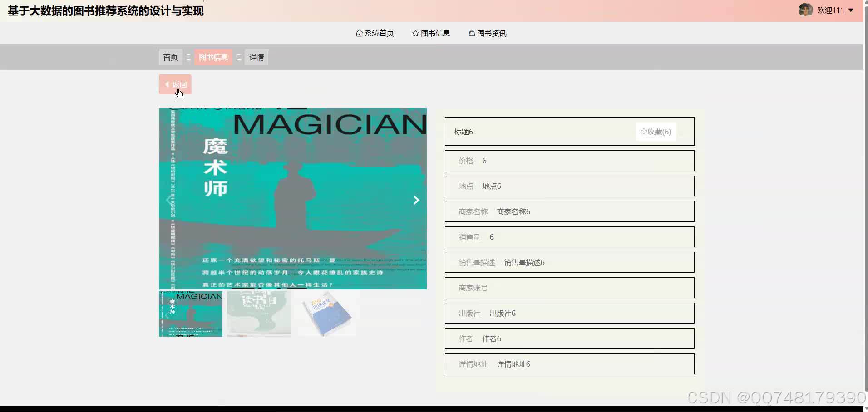Click the next arrow on the book image carousel

click(x=416, y=200)
